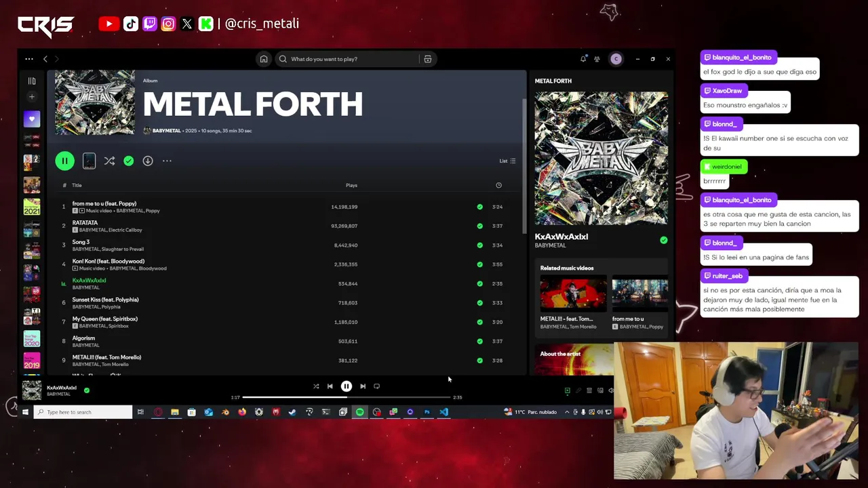This screenshot has width=868, height=488.
Task: Click the track list scrollbar
Action: click(524, 166)
